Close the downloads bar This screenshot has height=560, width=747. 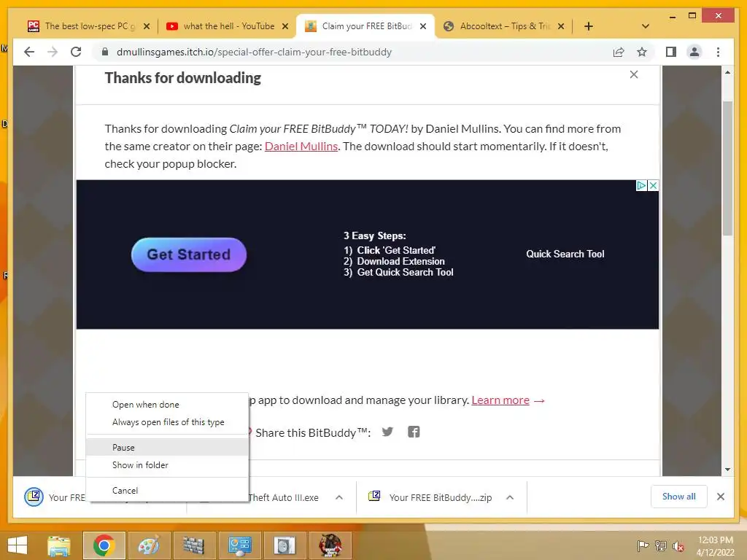coord(720,497)
